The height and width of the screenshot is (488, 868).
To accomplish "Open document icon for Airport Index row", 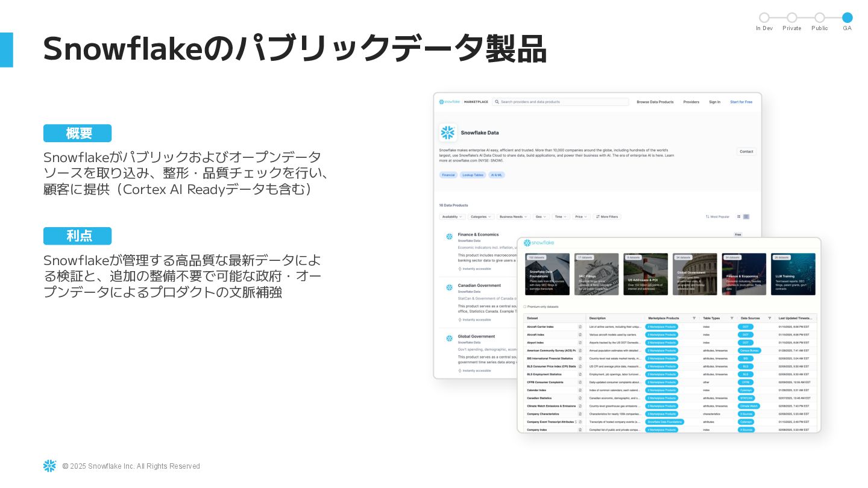I will coord(580,342).
